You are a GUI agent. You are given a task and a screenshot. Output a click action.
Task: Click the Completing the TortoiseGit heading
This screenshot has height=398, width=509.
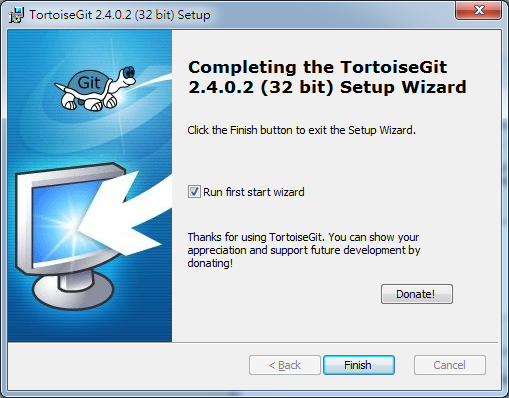tap(327, 77)
